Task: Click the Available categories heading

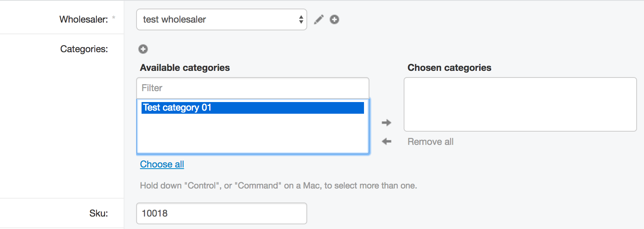Action: pyautogui.click(x=185, y=68)
